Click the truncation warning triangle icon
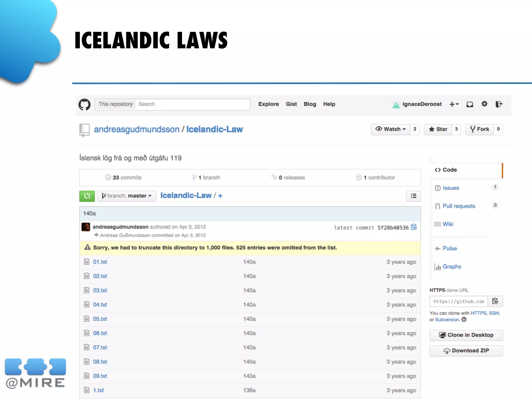This screenshot has height=399, width=532. [87, 247]
